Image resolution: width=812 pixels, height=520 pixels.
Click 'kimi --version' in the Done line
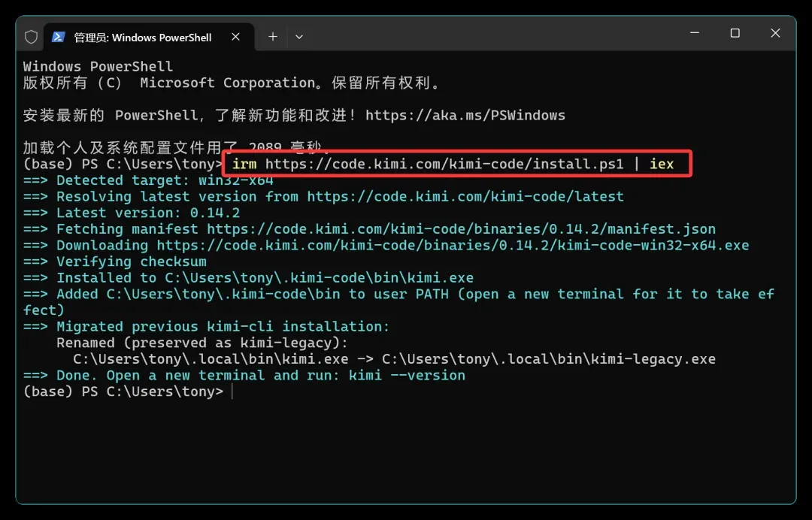(407, 375)
